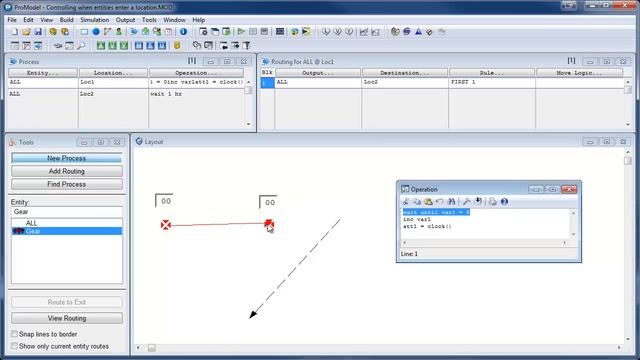
Task: Click the View Routing button
Action: tap(67, 318)
